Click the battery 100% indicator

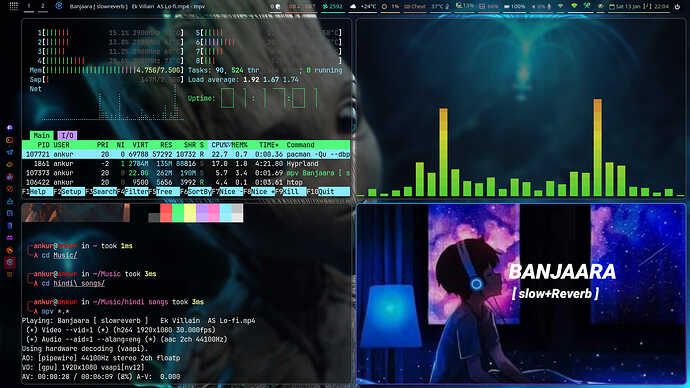(x=514, y=7)
